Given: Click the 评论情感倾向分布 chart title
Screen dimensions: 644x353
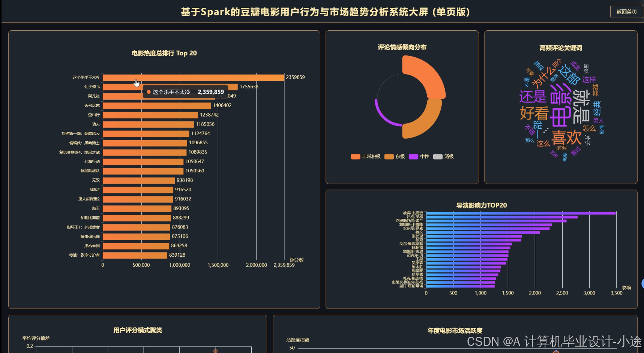Looking at the screenshot, I should 402,47.
